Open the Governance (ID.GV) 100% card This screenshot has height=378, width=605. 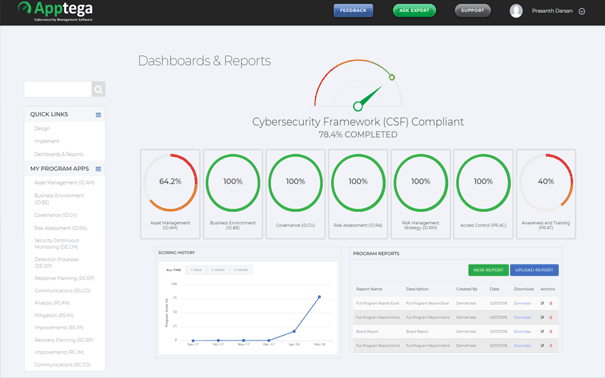[x=295, y=194]
